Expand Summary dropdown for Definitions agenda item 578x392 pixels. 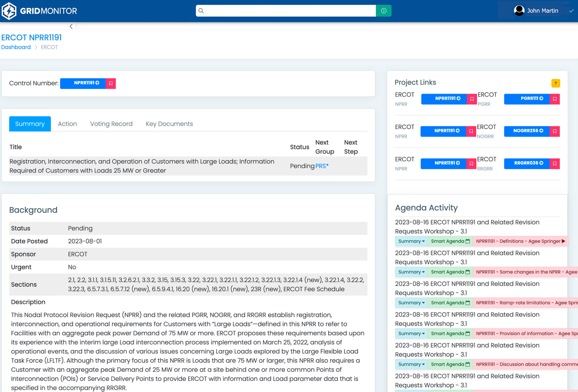(412, 241)
